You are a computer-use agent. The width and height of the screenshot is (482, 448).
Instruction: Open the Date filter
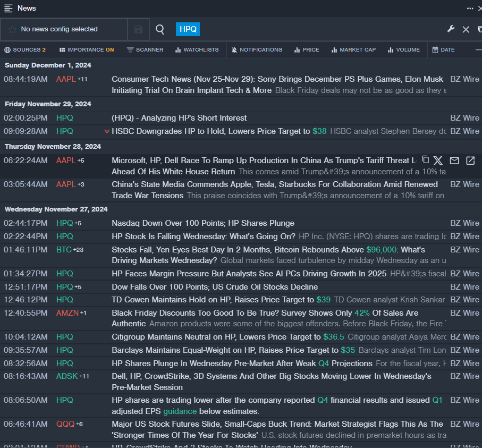tap(443, 50)
